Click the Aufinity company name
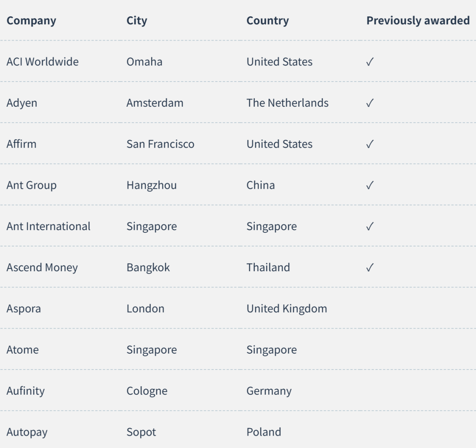This screenshot has width=476, height=448. point(26,391)
